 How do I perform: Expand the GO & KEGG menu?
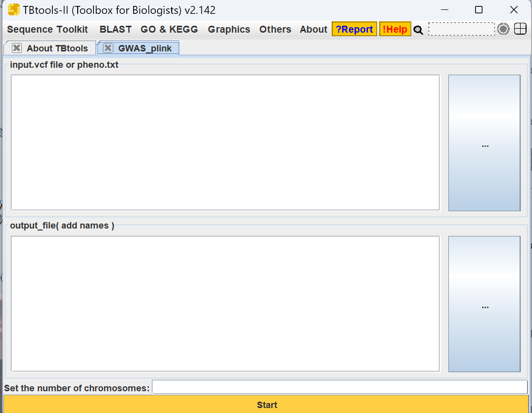point(169,29)
